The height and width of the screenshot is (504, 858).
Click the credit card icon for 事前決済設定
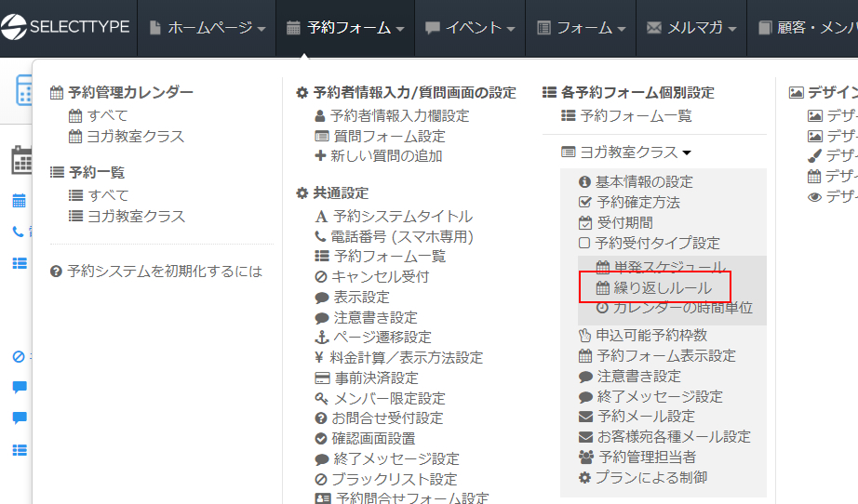tap(322, 378)
